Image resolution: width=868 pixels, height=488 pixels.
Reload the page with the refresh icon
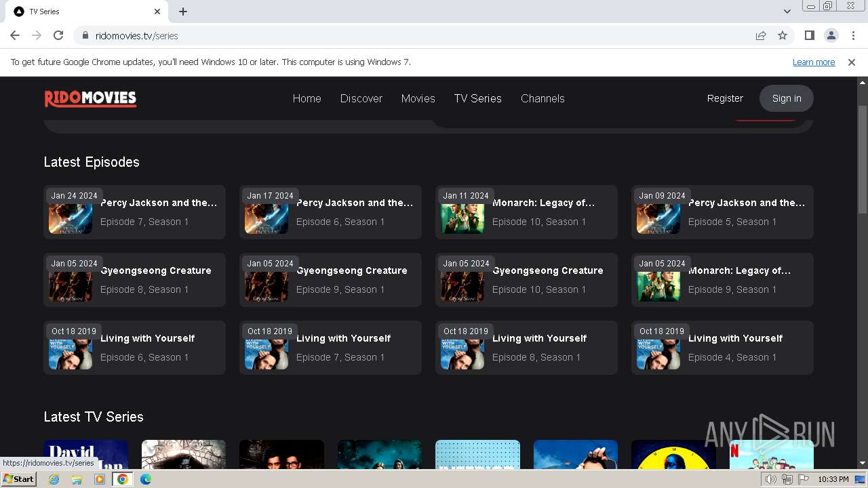coord(58,35)
